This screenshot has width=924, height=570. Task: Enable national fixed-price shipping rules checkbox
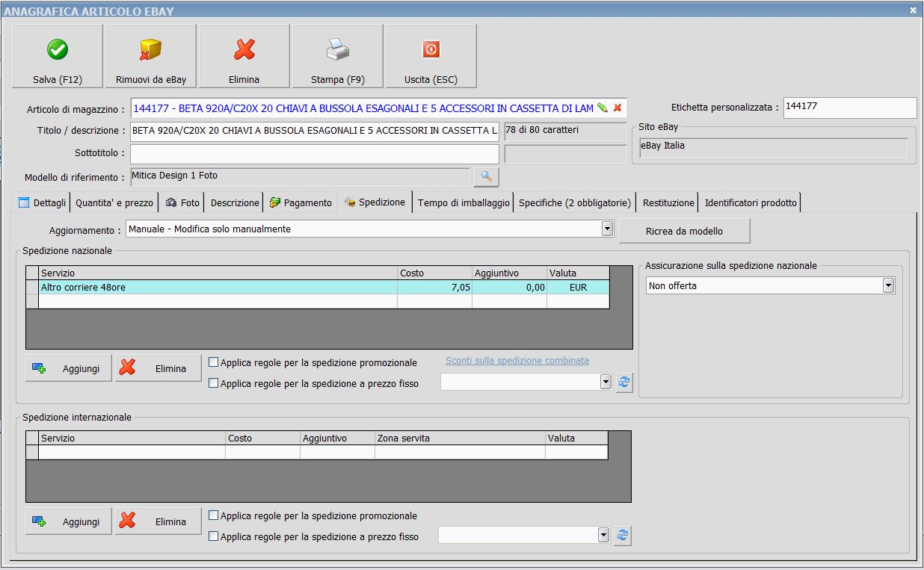click(214, 383)
